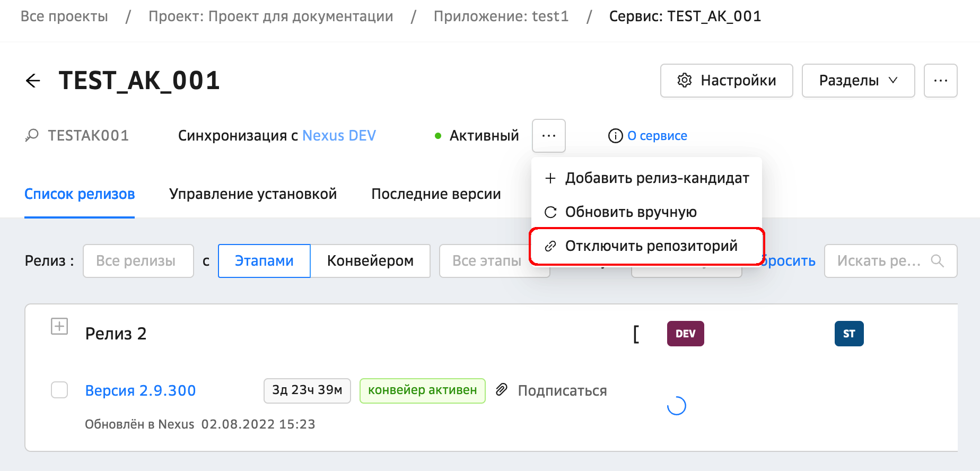The image size is (980, 471).
Task: Open the Nexus DEV link
Action: click(339, 136)
